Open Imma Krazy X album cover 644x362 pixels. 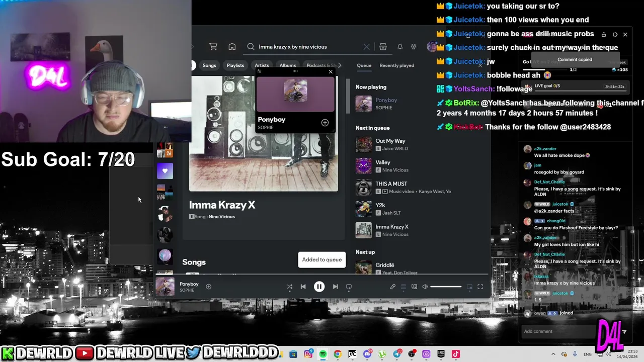point(264,134)
